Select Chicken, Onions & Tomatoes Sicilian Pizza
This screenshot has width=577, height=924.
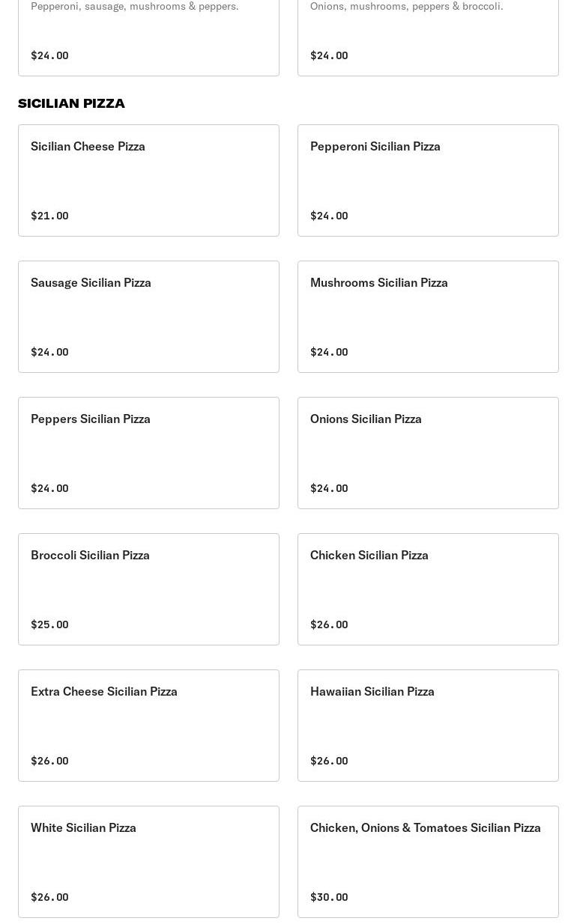[428, 862]
